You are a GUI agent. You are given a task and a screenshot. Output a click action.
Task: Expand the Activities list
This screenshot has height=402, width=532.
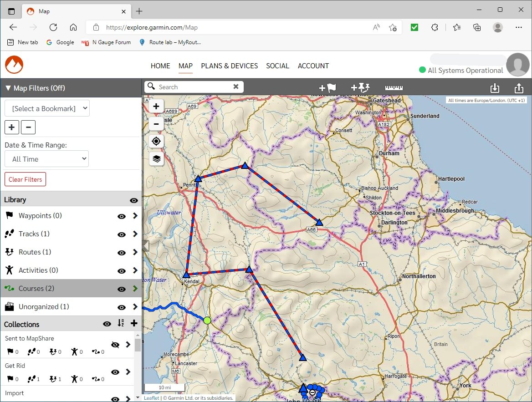click(135, 270)
